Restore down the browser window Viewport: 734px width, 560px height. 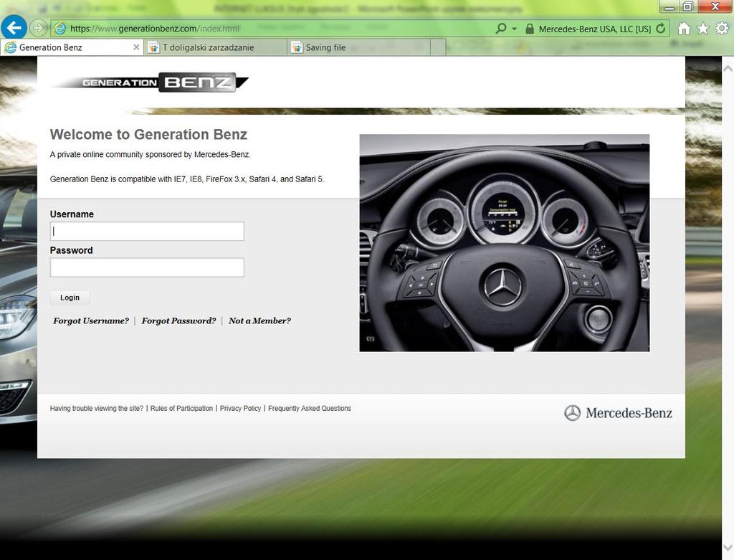(688, 6)
